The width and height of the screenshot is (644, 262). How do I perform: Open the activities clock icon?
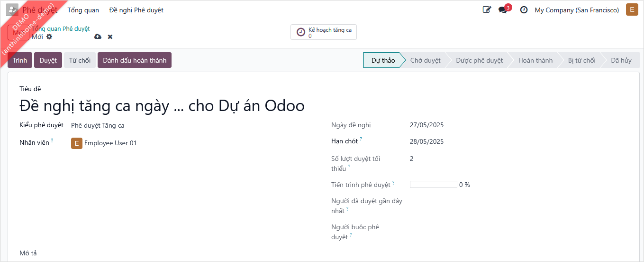point(524,10)
